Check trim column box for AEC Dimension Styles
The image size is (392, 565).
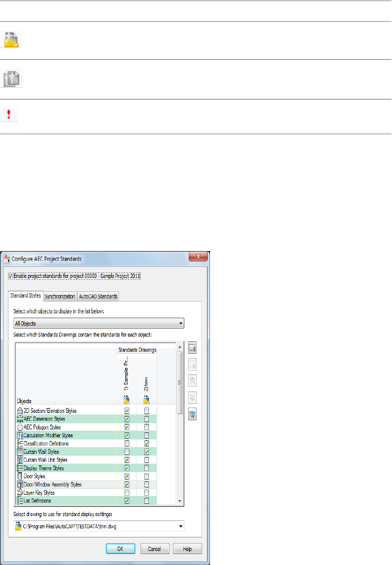[x=147, y=418]
